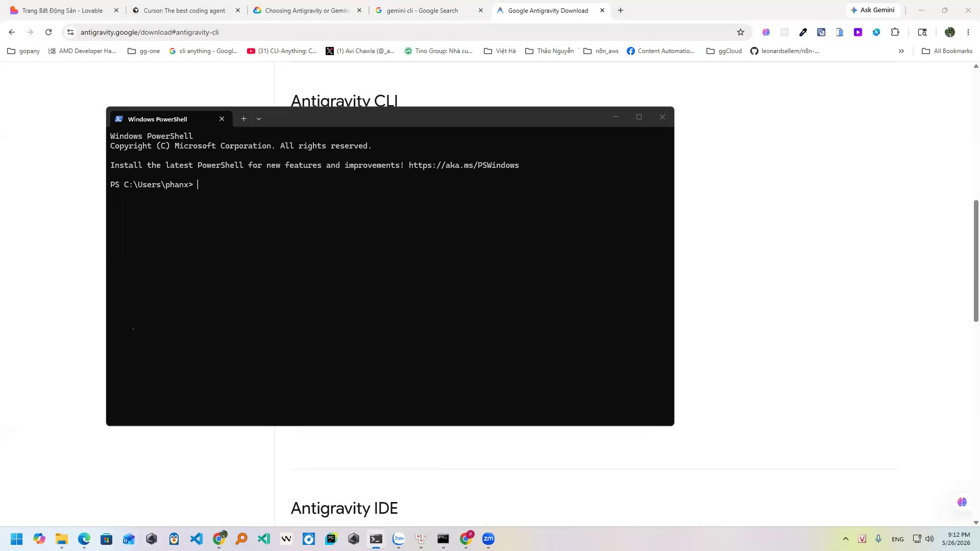Open a new Chrome tab
The height and width of the screenshot is (551, 980).
pyautogui.click(x=621, y=10)
